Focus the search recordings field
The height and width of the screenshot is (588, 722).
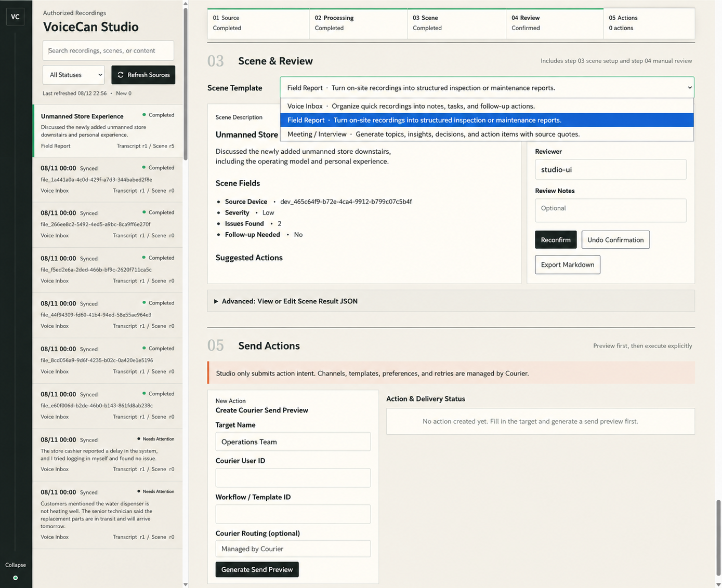tap(108, 50)
